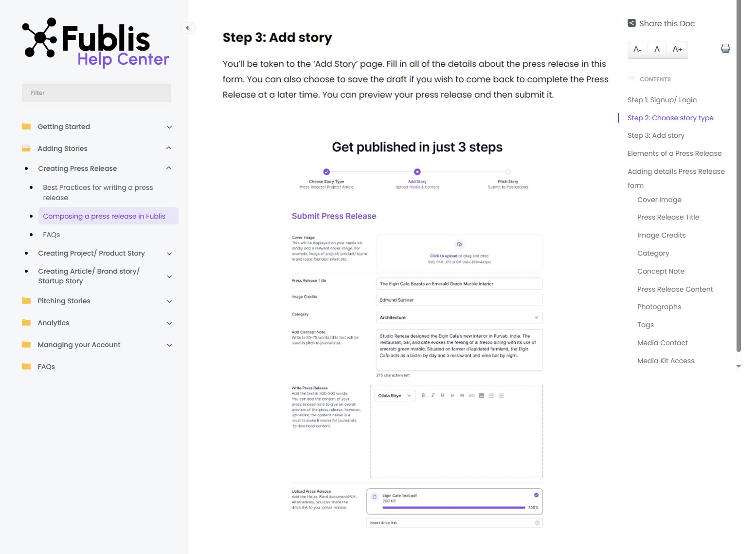Open "Best Practices for writing a press release"
The image size is (756, 554).
pos(98,192)
